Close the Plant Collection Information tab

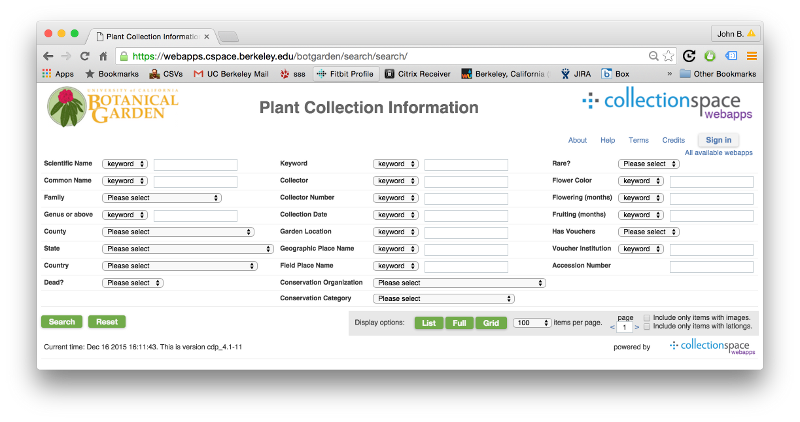click(x=207, y=37)
